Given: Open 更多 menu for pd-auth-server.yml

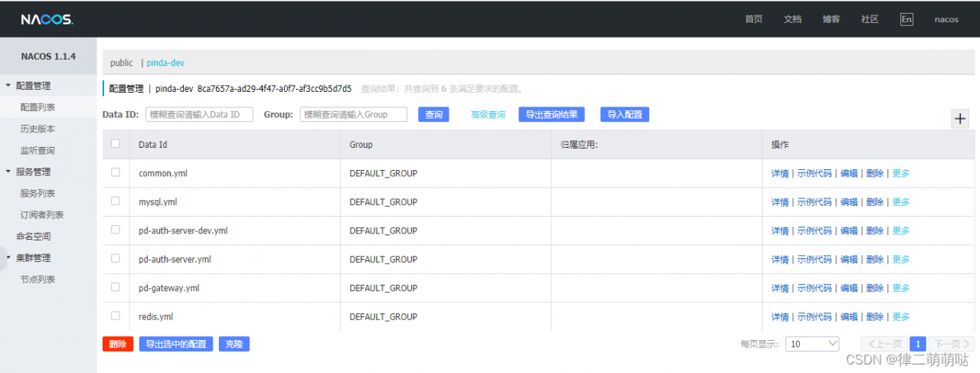Looking at the screenshot, I should [x=901, y=260].
